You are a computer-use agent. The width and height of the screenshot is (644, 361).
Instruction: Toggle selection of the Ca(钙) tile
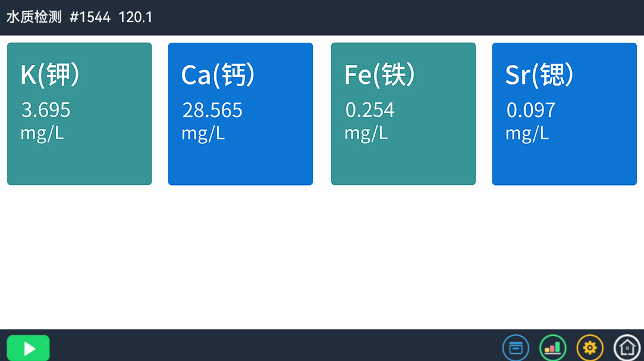click(x=240, y=113)
